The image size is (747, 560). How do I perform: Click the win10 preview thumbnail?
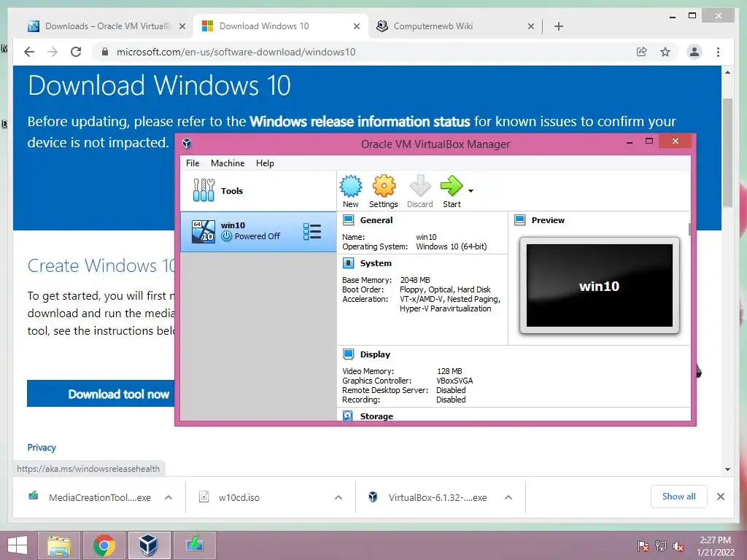[600, 285]
